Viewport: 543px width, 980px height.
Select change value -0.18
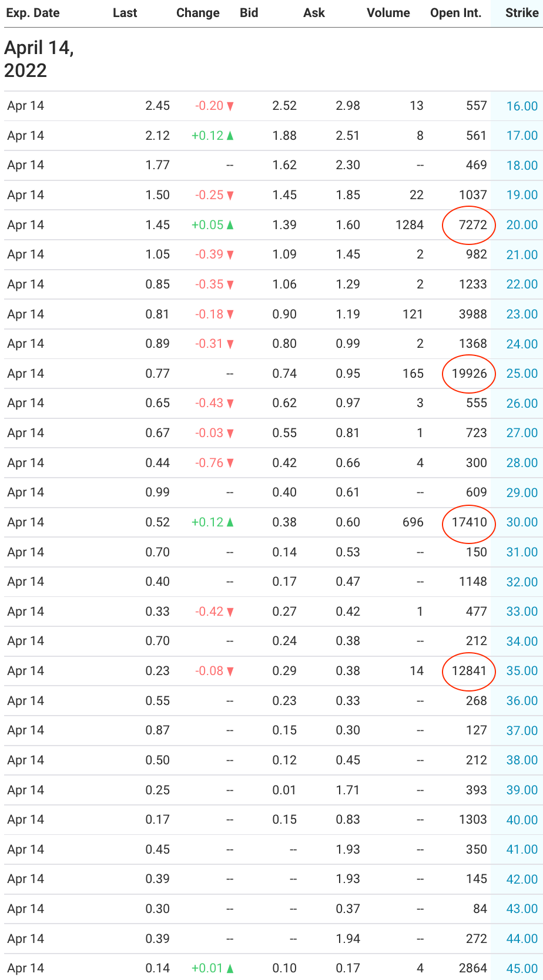(209, 314)
